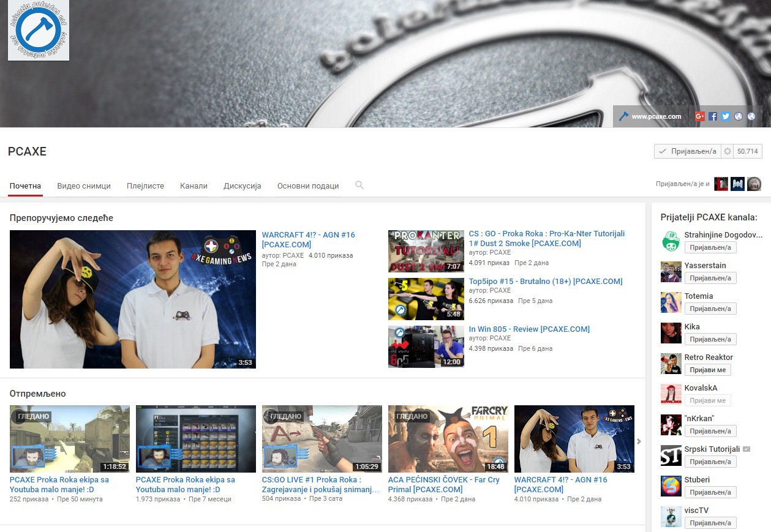Toggle the main PCAXE Пријављен/а subscription button
Image resolution: width=771 pixels, height=532 pixels.
coord(687,151)
